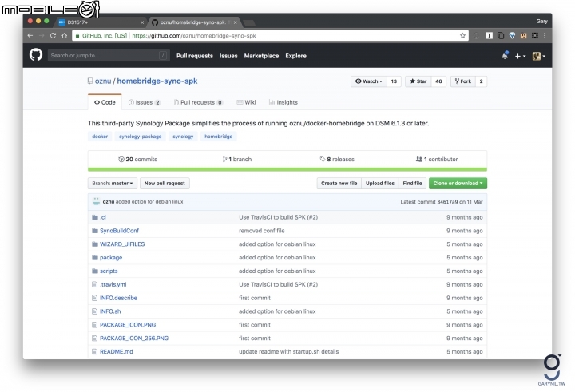Open the .ci folder

point(103,217)
